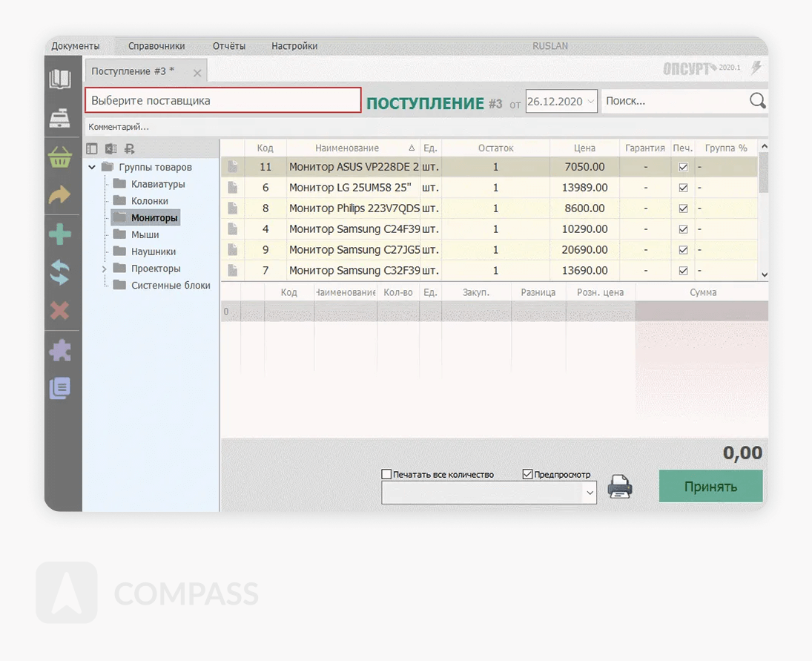
Task: Open the catalog book icon in sidebar
Action: 60,79
